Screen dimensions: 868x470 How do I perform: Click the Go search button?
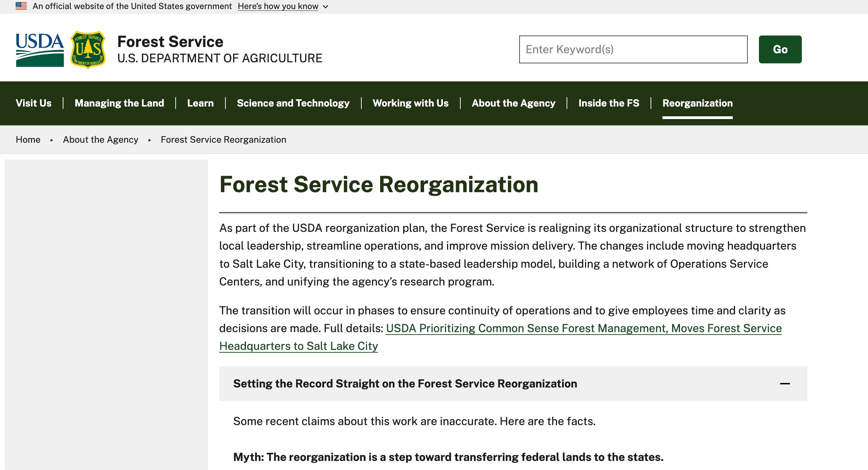[x=780, y=49]
